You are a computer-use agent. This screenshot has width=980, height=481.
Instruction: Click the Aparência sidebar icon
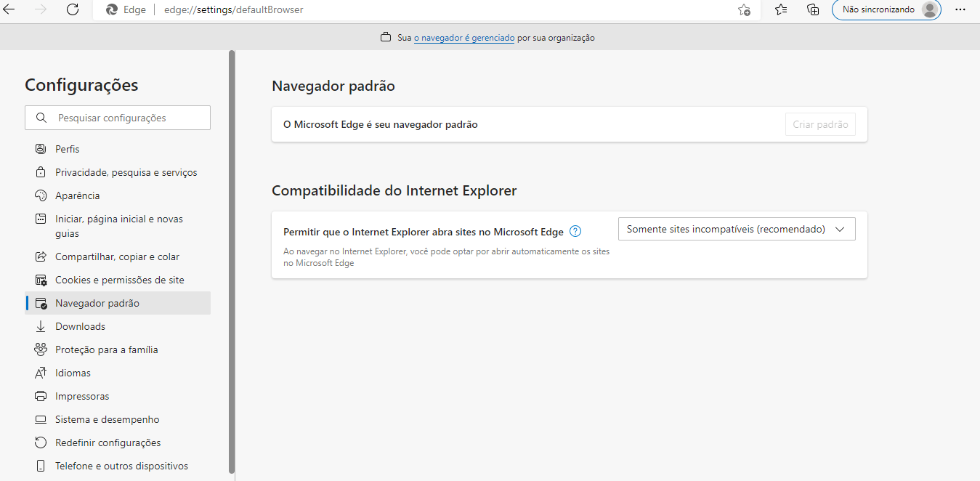(41, 195)
